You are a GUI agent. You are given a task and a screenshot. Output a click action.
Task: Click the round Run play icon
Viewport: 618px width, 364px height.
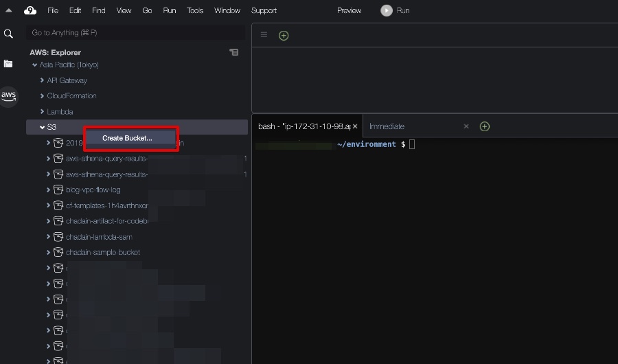386,11
